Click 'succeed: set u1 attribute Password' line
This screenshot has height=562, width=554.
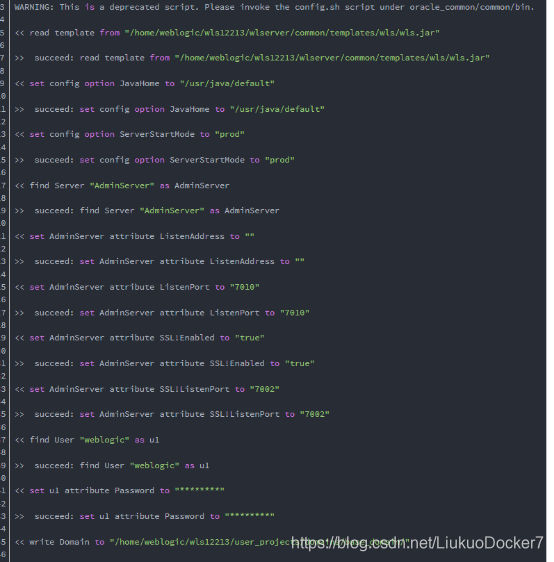[145, 516]
